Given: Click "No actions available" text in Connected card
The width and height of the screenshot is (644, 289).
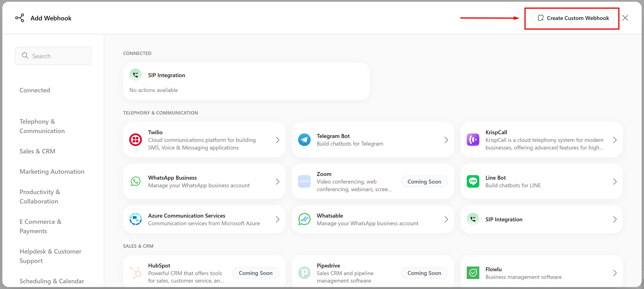Looking at the screenshot, I should tap(154, 90).
